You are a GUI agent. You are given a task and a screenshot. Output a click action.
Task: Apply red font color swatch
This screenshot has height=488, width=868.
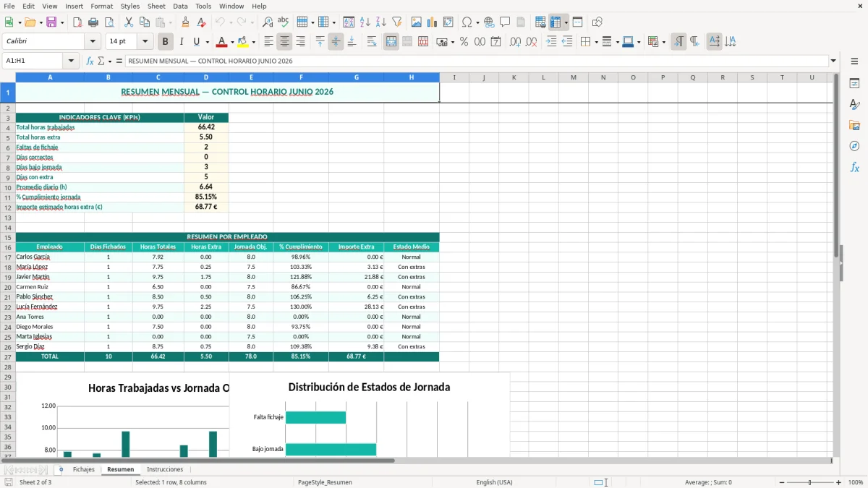[222, 42]
